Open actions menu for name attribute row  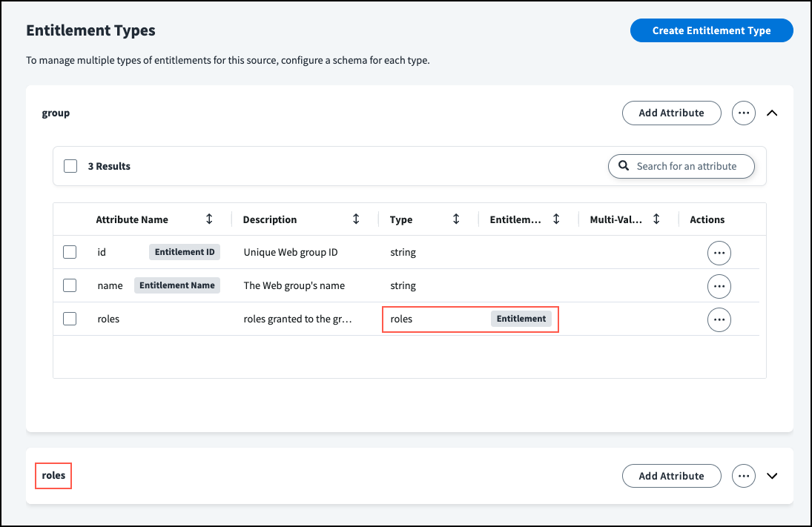coord(719,286)
